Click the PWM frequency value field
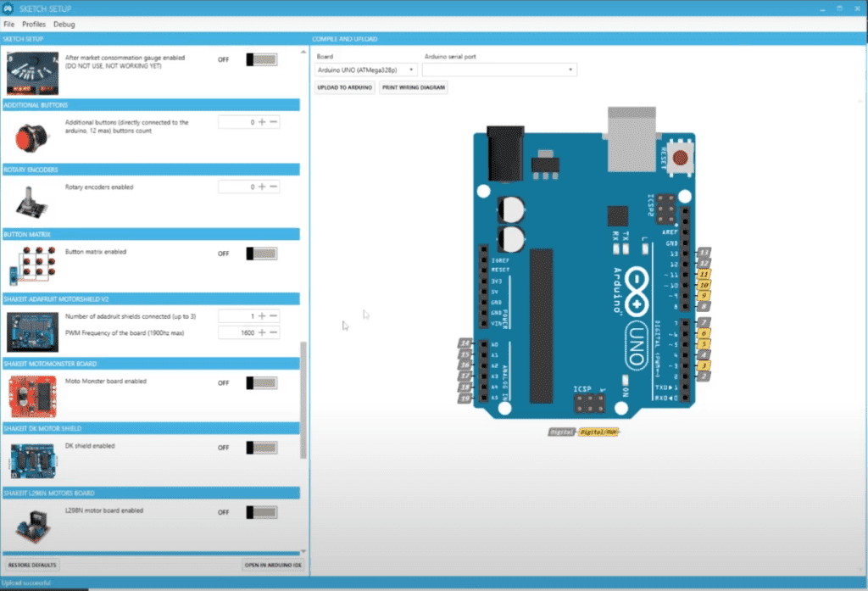Screen dimensions: 868x591 point(237,333)
